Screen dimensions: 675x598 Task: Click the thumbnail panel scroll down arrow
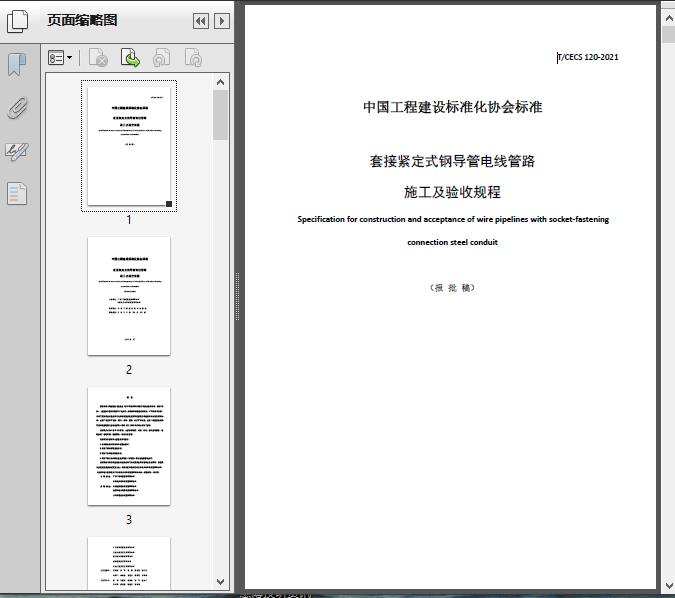point(220,582)
